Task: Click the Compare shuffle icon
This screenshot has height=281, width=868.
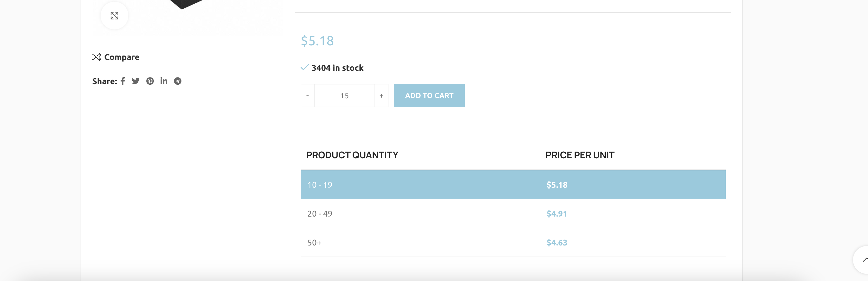Action: tap(97, 57)
